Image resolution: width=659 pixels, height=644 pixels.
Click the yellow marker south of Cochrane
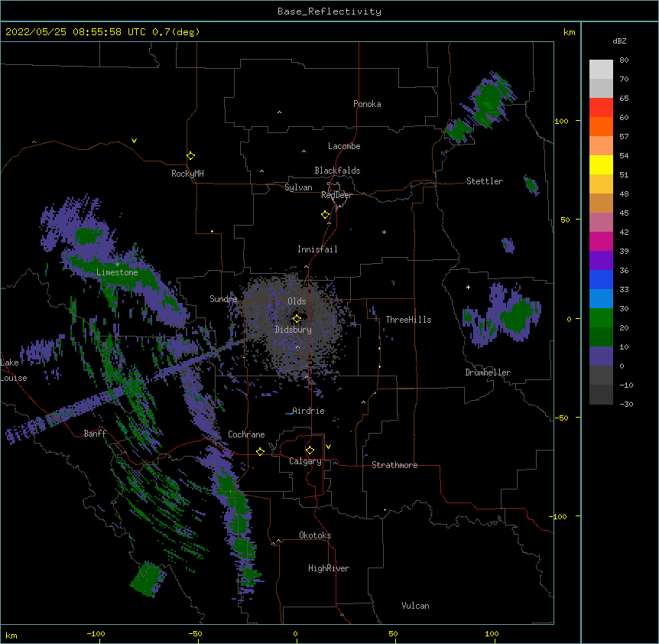click(x=260, y=451)
